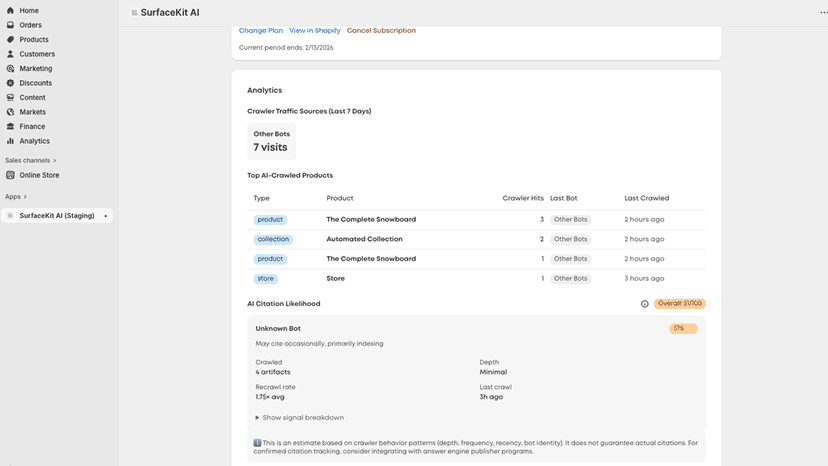Click the Online Store icon
The image size is (828, 466).
click(x=10, y=175)
